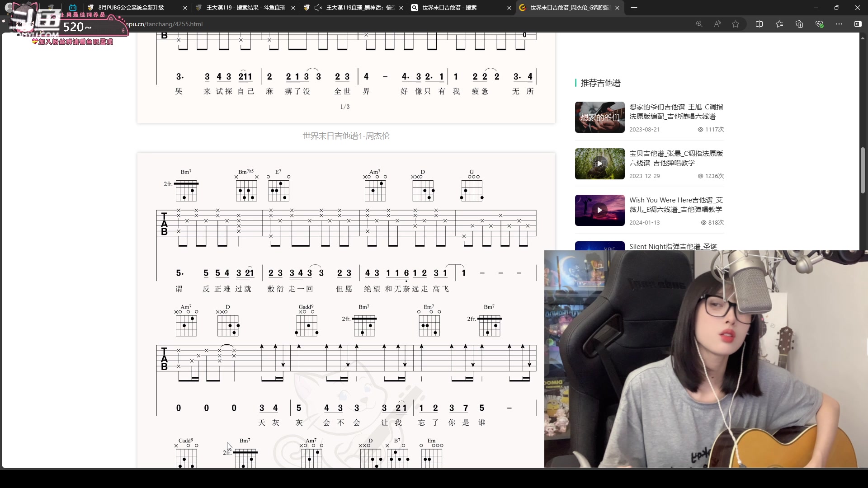The height and width of the screenshot is (488, 868).
Task: Click the 2023-12-29 date text
Action: tap(644, 176)
